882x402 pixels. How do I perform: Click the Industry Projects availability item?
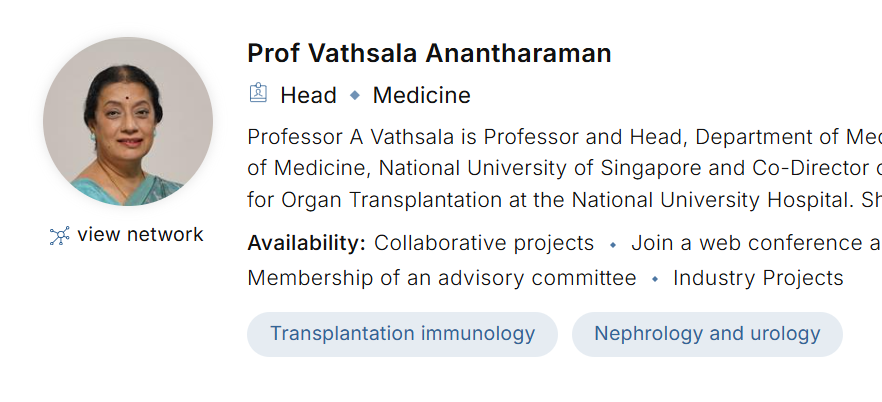coord(758,278)
